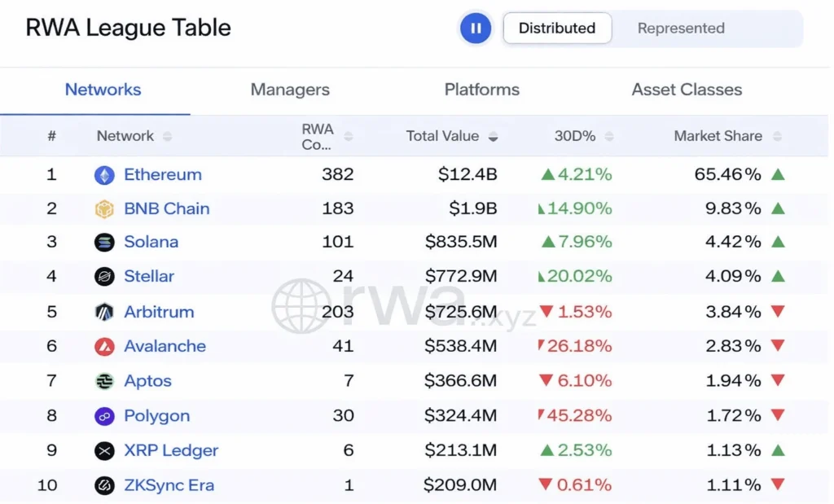Click Aptos's market share down arrow
The width and height of the screenshot is (834, 504).
click(x=778, y=381)
